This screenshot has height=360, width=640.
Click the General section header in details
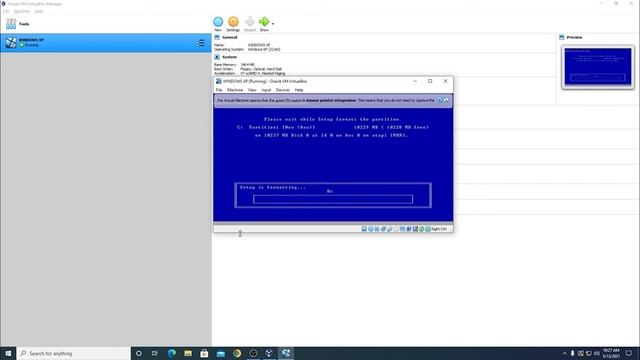click(229, 37)
